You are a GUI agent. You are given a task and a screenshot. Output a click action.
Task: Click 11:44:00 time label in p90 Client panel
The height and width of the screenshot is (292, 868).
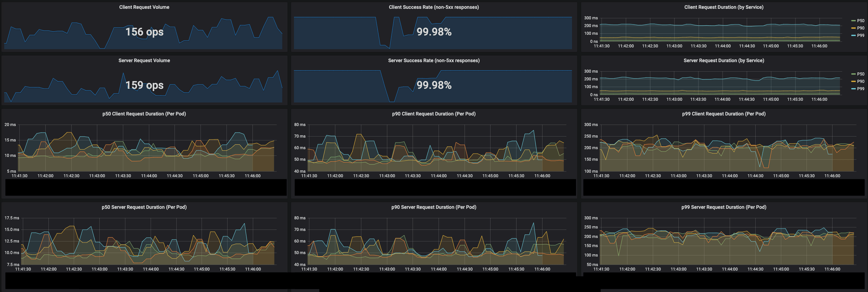[x=439, y=176]
